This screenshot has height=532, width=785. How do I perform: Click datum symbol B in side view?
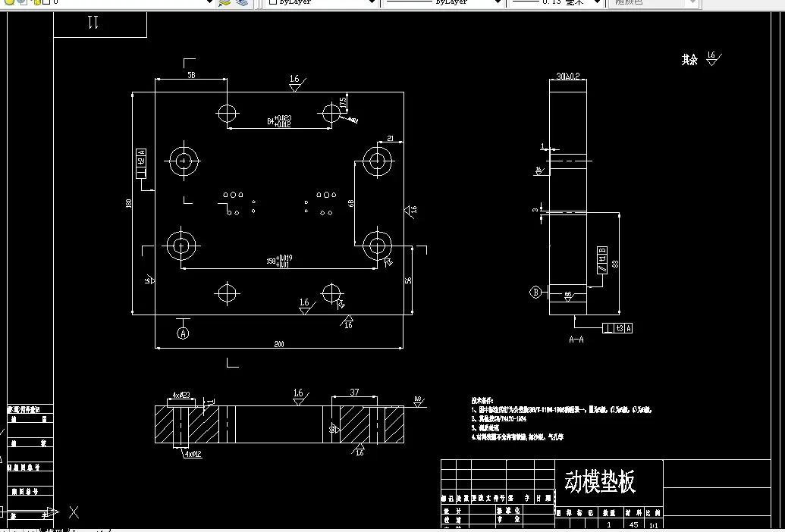(535, 292)
